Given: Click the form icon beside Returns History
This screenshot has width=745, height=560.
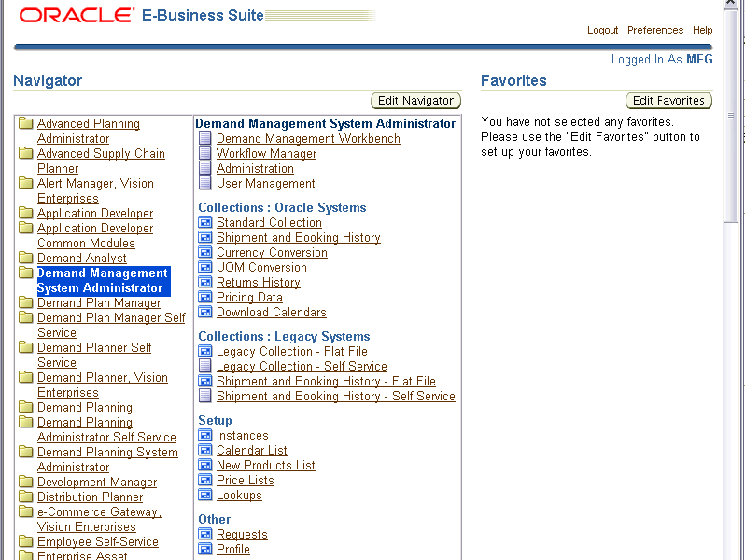Looking at the screenshot, I should pos(204,282).
